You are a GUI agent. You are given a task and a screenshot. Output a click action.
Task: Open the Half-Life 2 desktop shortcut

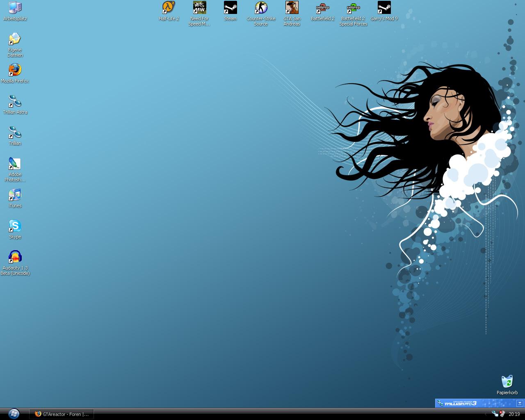coord(169,8)
